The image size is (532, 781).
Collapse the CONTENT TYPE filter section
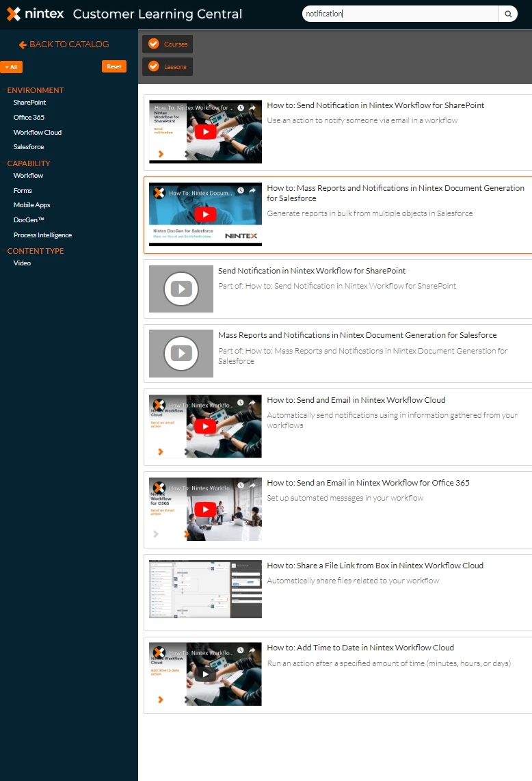tap(36, 250)
